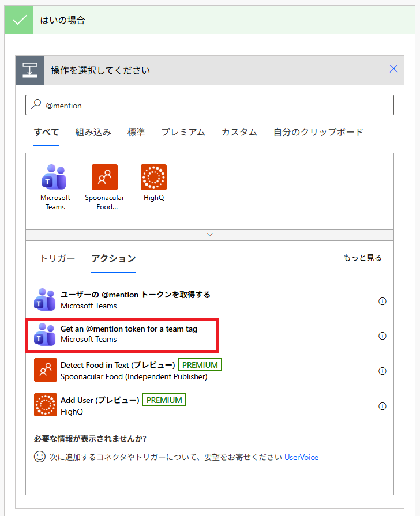Switch to the トリガー tab
The image size is (420, 516).
[57, 258]
